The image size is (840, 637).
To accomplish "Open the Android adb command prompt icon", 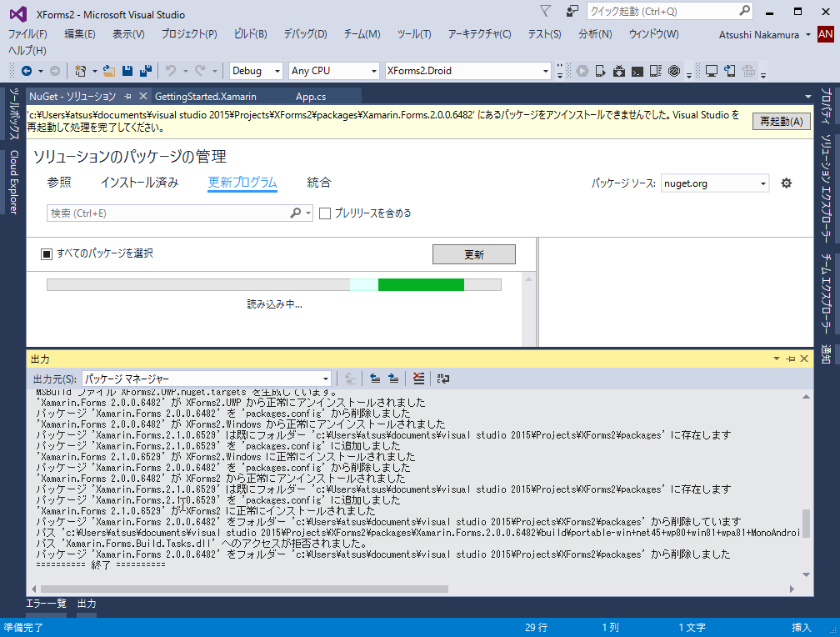I will (x=637, y=71).
